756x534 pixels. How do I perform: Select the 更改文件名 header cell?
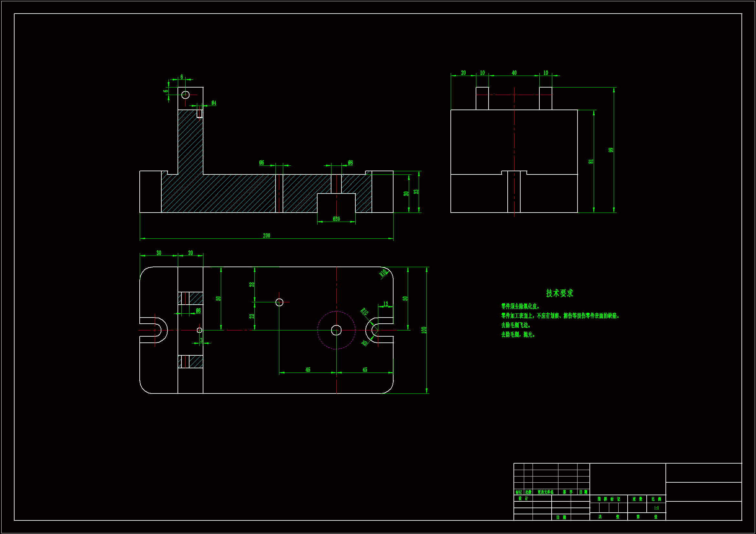[545, 492]
